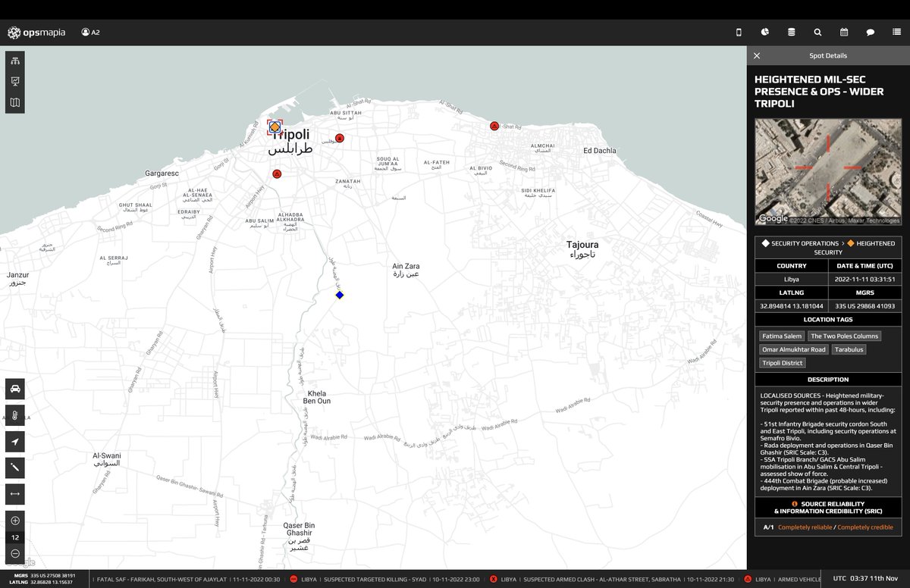Open the Suspected Targeted Killing Syad ticker item

click(392, 580)
